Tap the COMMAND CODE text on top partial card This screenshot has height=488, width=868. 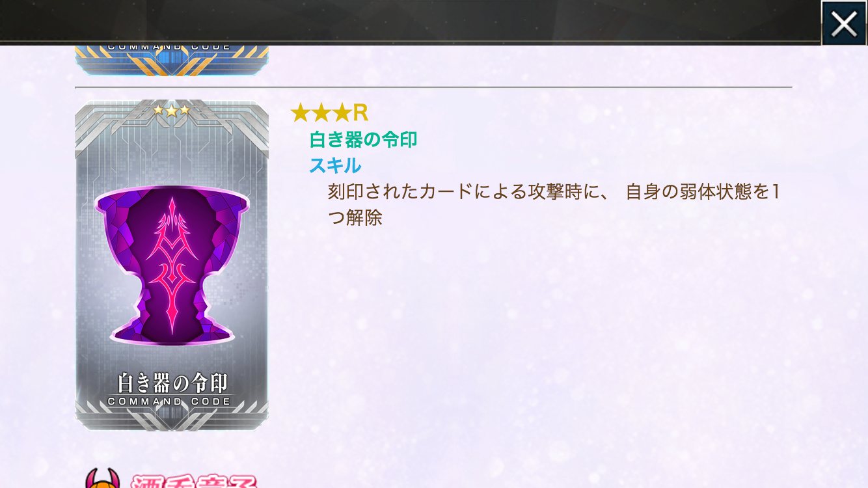coord(170,47)
